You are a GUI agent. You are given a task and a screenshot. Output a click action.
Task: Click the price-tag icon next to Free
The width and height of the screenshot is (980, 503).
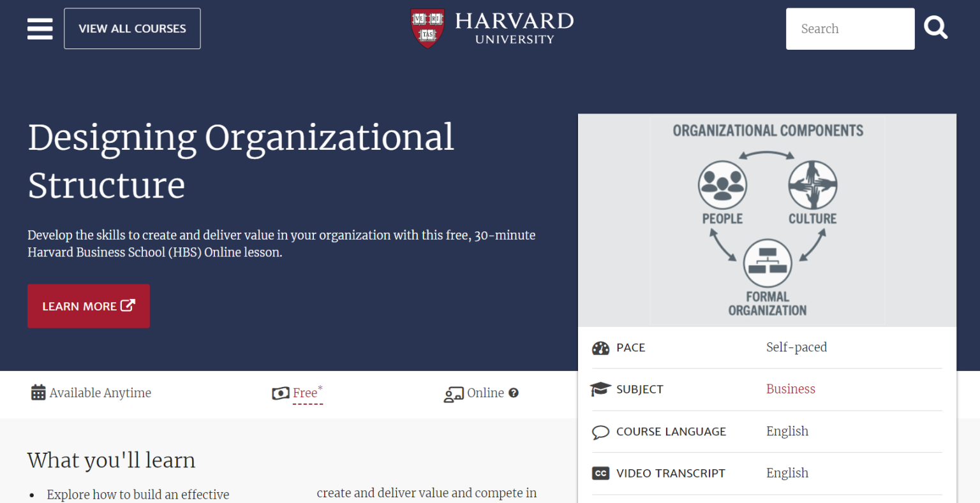tap(281, 393)
